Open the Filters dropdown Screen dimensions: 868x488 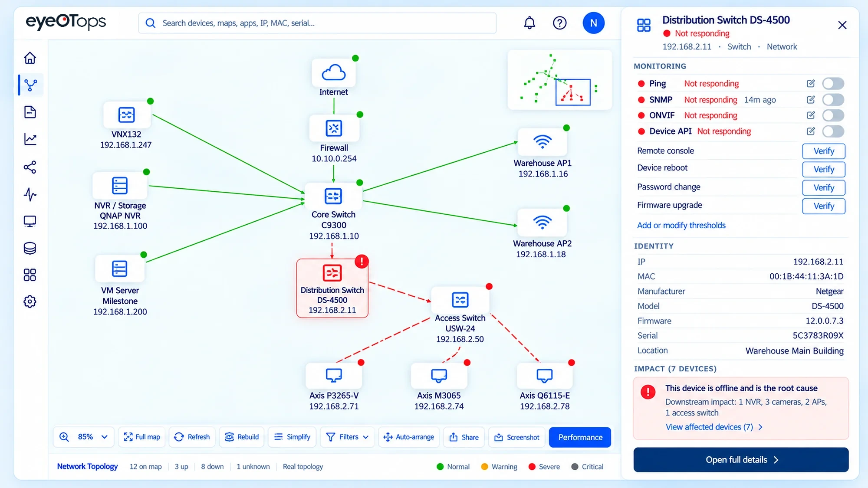(x=348, y=437)
